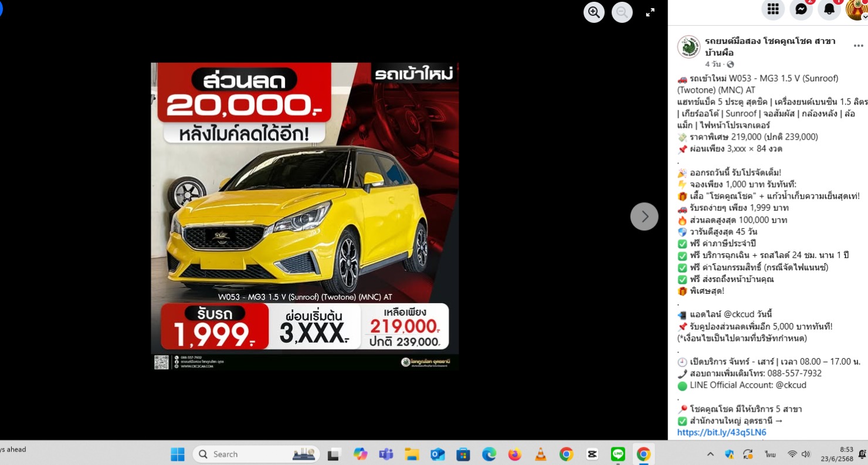Viewport: 868px width, 465px height.
Task: Switch to the active Chrome window icon
Action: (x=643, y=454)
